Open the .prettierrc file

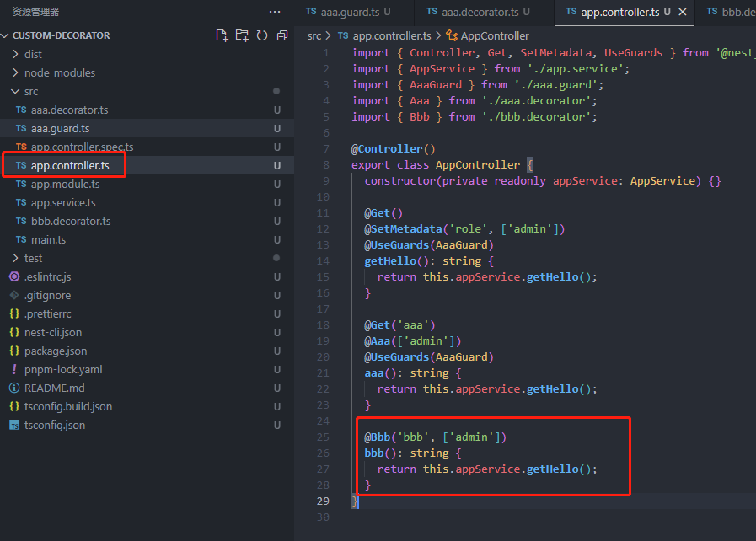(147, 313)
